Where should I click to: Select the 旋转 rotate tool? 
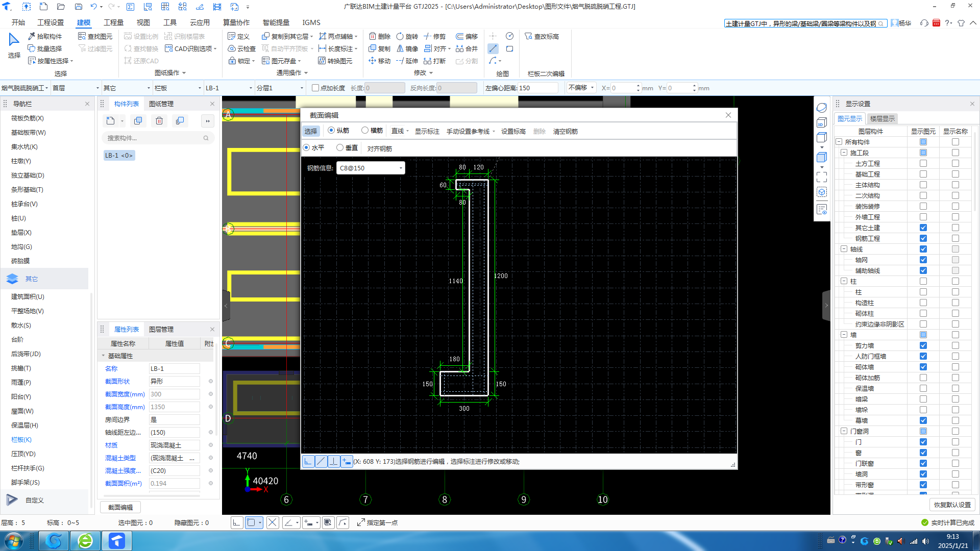[x=407, y=36]
